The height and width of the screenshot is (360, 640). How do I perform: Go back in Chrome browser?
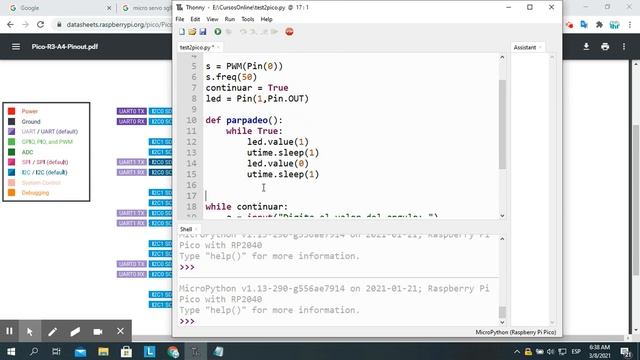click(11, 24)
